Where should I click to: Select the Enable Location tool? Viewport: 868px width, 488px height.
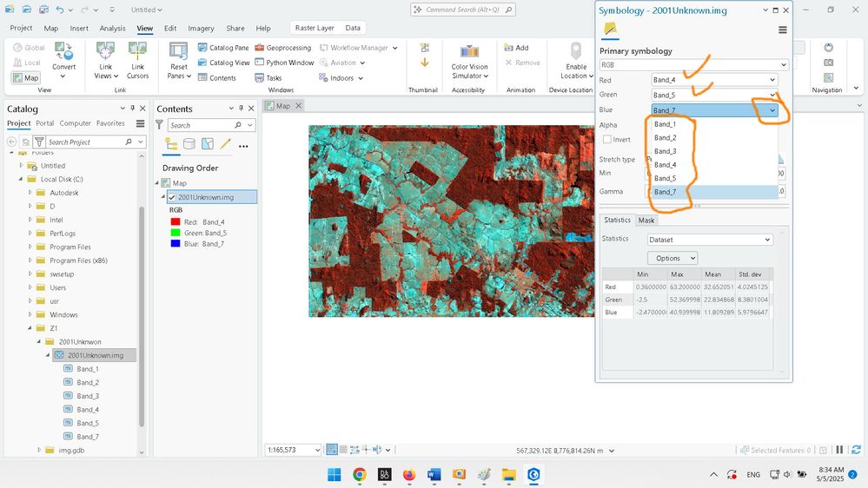576,61
